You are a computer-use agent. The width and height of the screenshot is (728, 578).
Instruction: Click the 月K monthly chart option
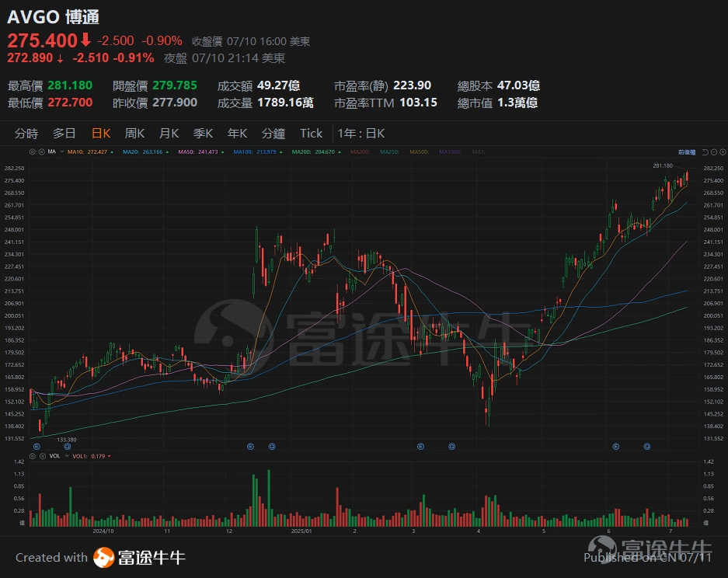(x=168, y=133)
